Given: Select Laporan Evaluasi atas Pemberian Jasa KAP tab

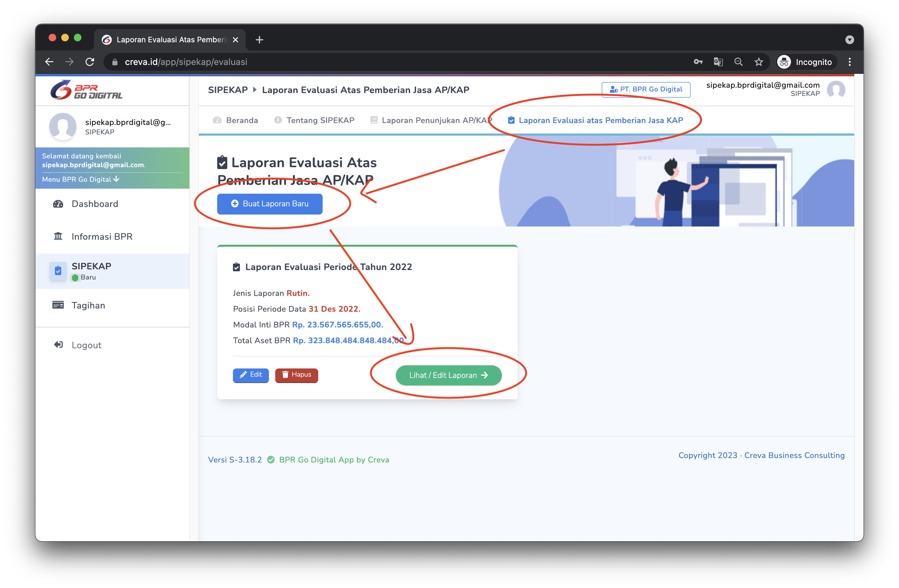Looking at the screenshot, I should tap(595, 120).
